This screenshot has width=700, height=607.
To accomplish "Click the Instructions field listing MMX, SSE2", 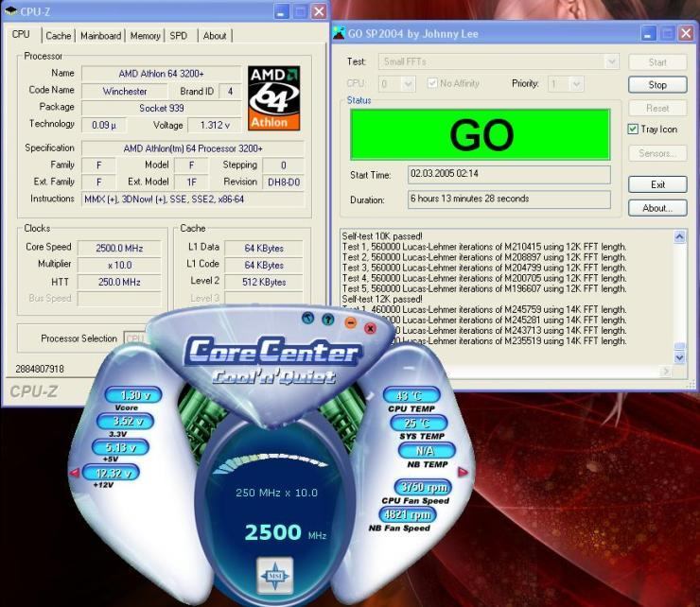I will tap(193, 199).
